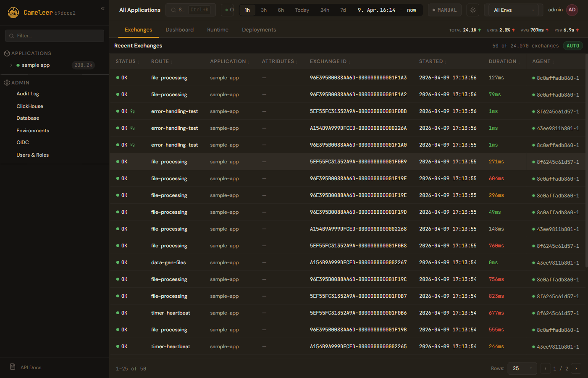This screenshot has height=378, width=588.
Task: Open the Deployments tab
Action: tap(259, 30)
